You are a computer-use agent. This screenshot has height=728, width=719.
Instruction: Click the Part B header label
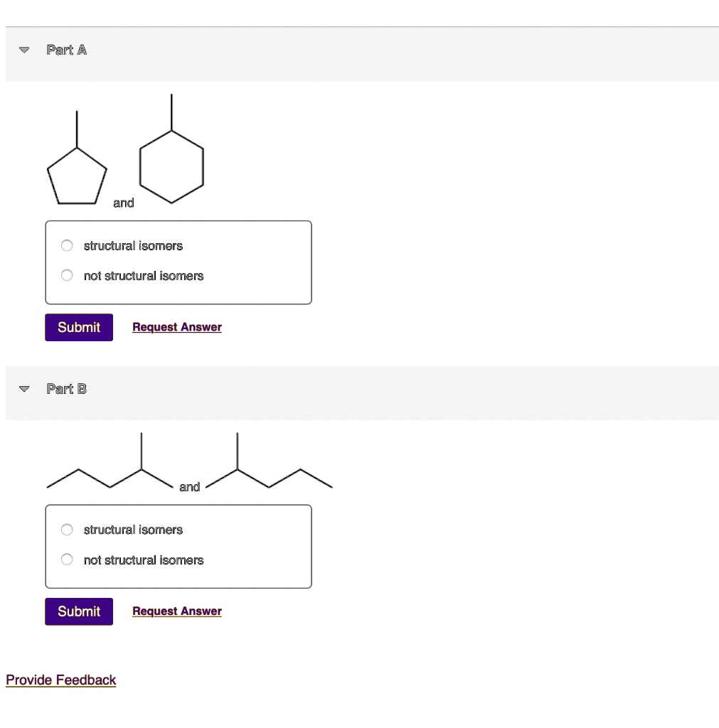pos(66,389)
